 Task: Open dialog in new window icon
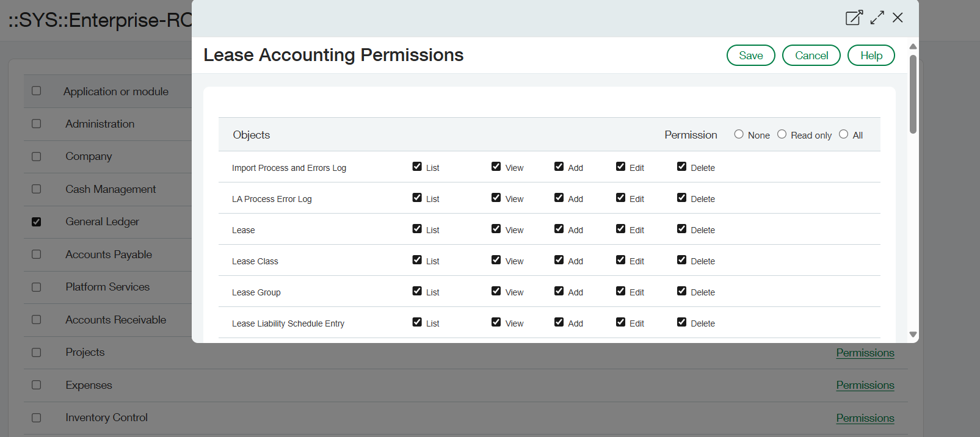pos(854,18)
